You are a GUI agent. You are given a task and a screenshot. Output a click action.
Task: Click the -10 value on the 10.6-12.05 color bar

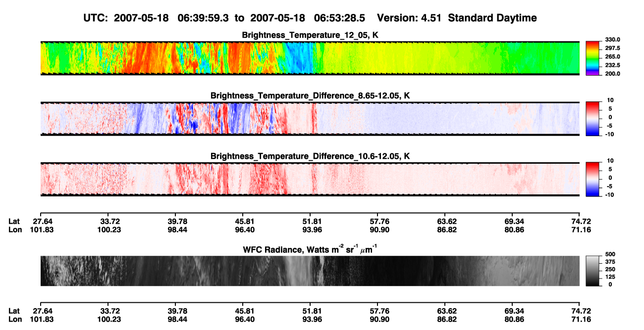tap(610, 194)
